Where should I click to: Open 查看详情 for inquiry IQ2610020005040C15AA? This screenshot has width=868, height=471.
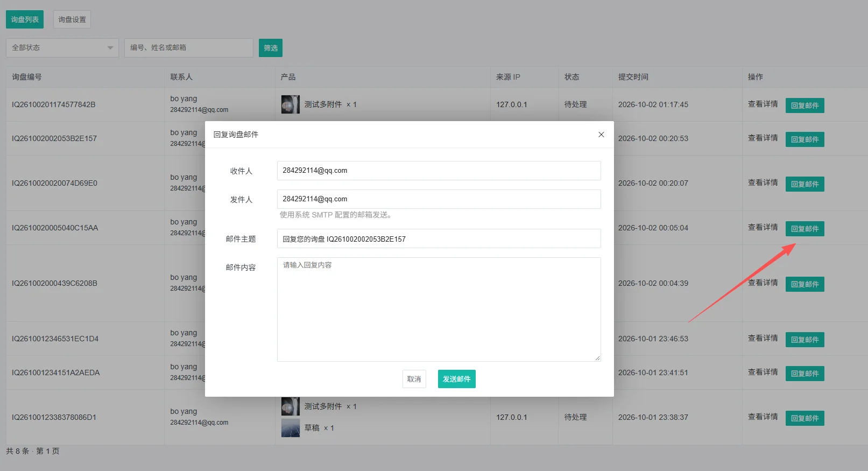(763, 228)
